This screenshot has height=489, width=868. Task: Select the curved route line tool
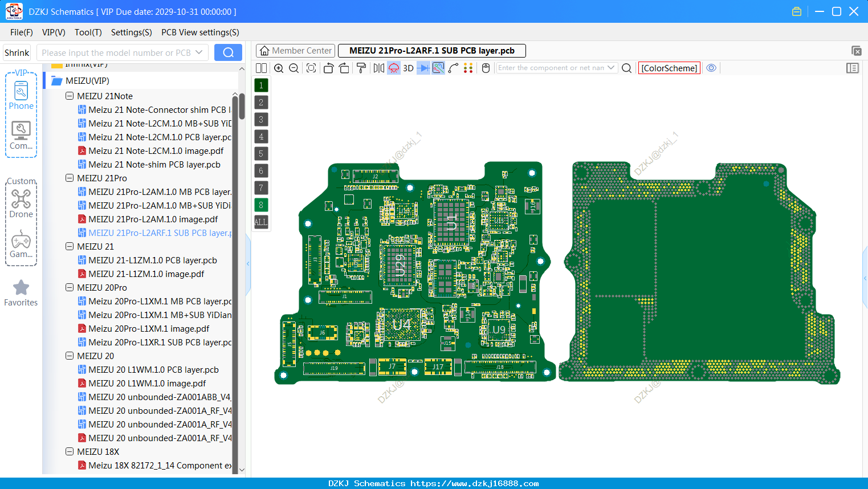[x=454, y=68]
